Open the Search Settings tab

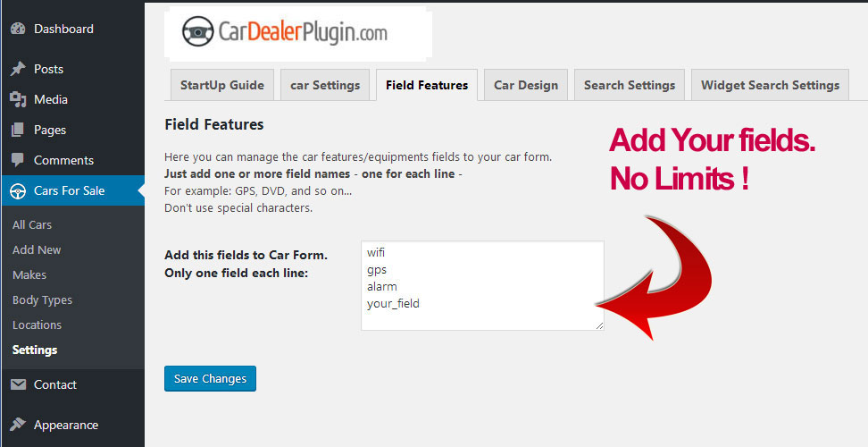click(x=630, y=85)
